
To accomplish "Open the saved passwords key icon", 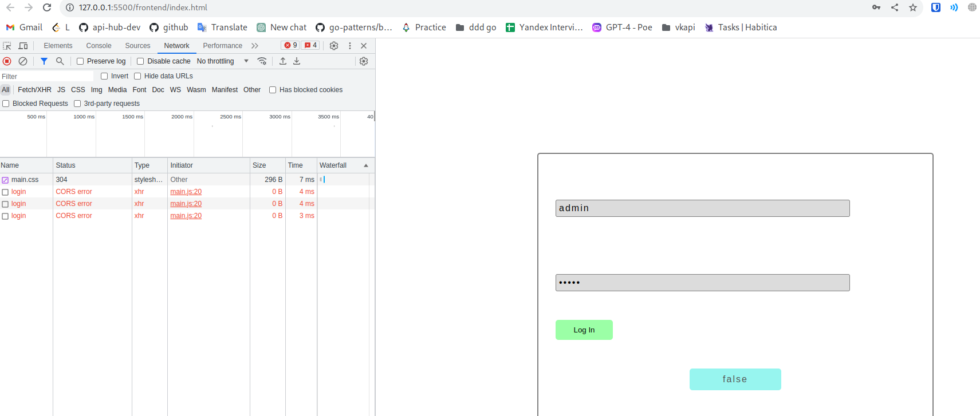I will (x=876, y=7).
